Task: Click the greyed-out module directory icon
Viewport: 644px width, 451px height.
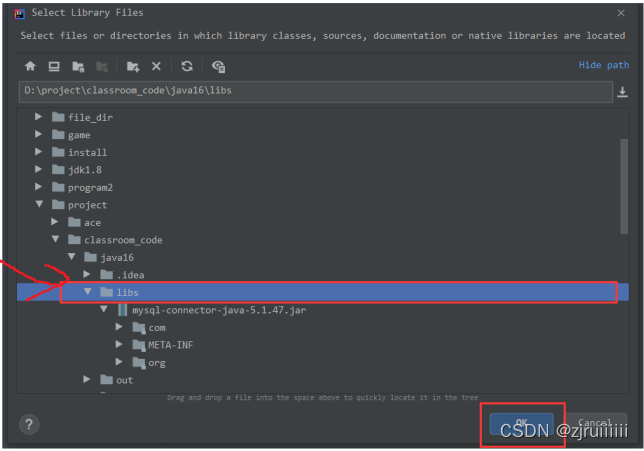Action: (x=102, y=67)
